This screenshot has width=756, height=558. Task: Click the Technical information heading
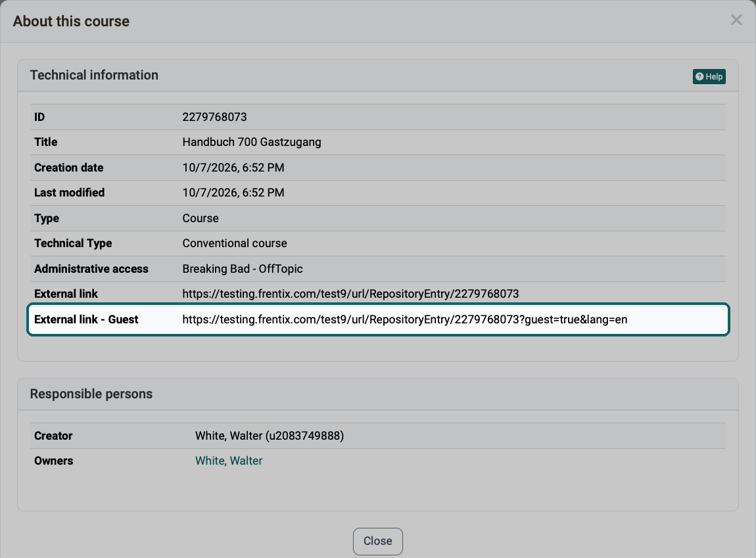(x=94, y=75)
